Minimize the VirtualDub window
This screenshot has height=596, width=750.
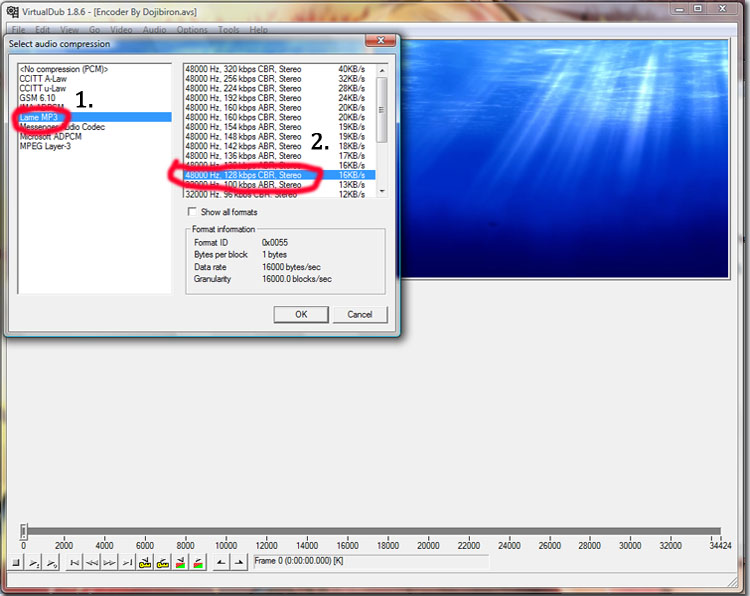[680, 9]
